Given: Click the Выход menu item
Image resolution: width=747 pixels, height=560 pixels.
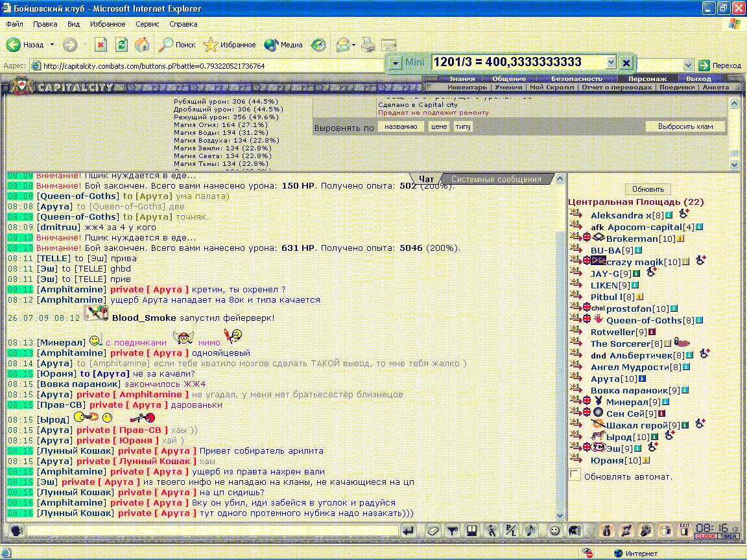Looking at the screenshot, I should pos(698,78).
